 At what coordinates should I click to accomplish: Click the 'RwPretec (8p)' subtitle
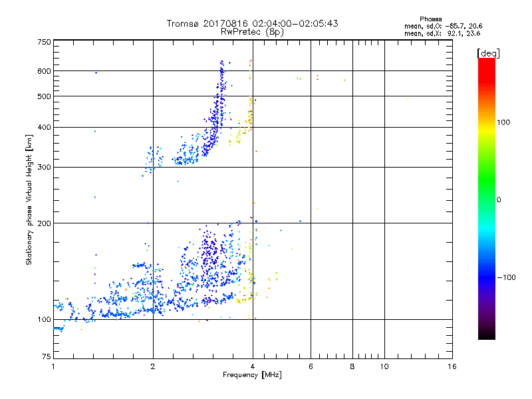pos(252,32)
